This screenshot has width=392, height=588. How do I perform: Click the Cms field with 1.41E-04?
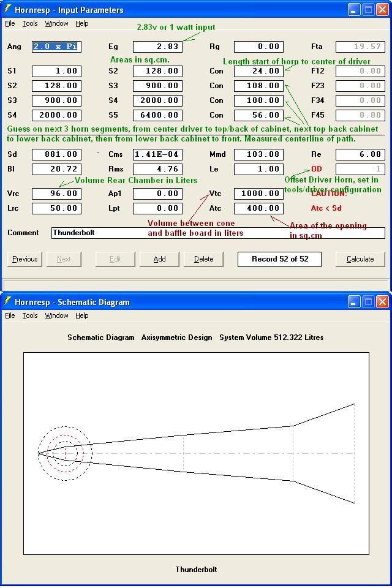[x=157, y=154]
